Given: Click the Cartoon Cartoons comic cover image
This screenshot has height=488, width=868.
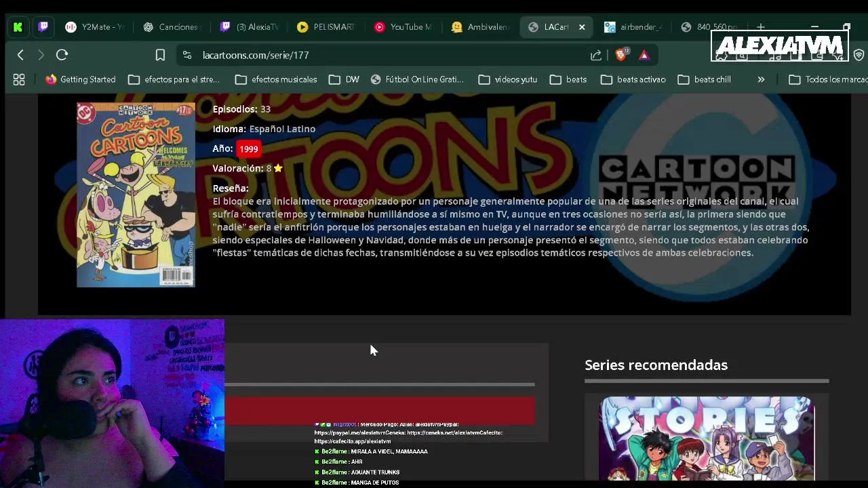Looking at the screenshot, I should click(x=136, y=195).
